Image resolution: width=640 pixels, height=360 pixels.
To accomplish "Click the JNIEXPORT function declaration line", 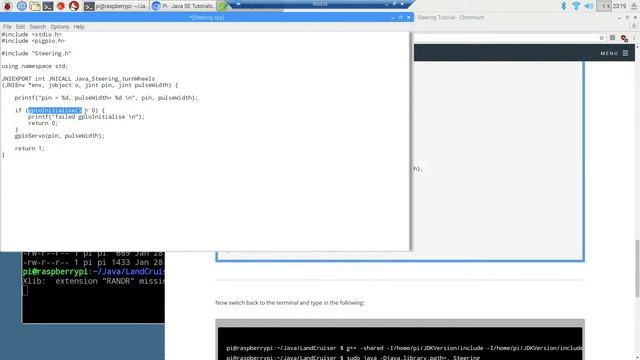I will 78,79.
